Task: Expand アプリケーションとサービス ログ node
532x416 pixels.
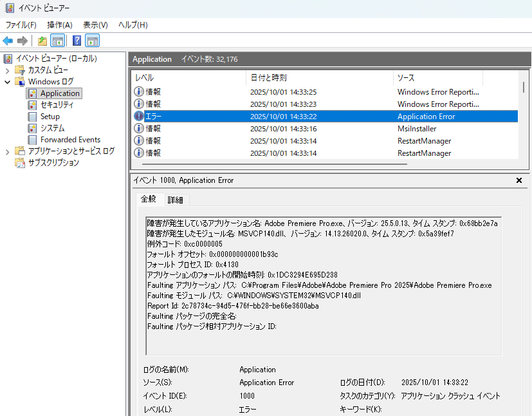Action: coord(8,151)
